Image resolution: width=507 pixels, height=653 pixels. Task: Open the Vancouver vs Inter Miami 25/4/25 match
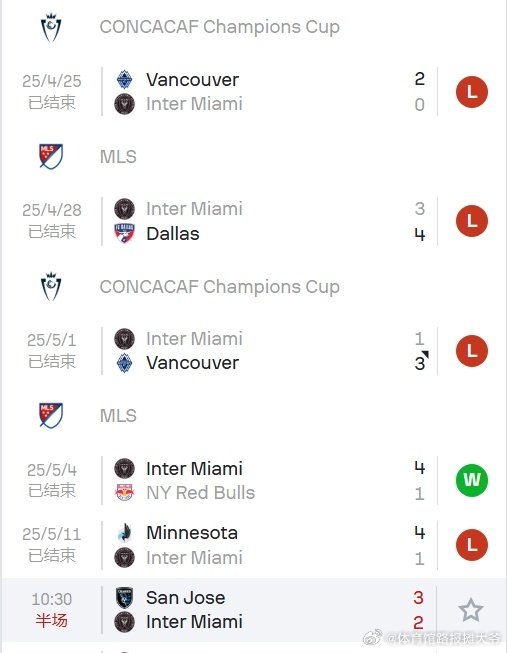tap(253, 92)
